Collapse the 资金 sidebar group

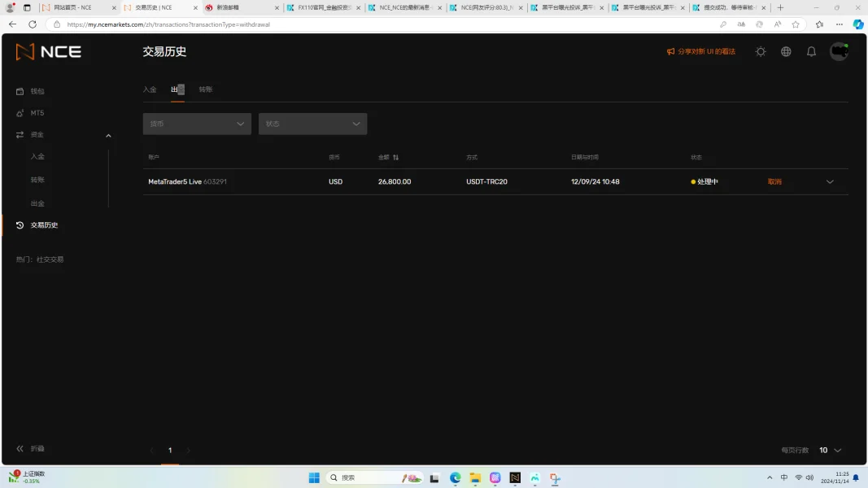click(x=108, y=135)
